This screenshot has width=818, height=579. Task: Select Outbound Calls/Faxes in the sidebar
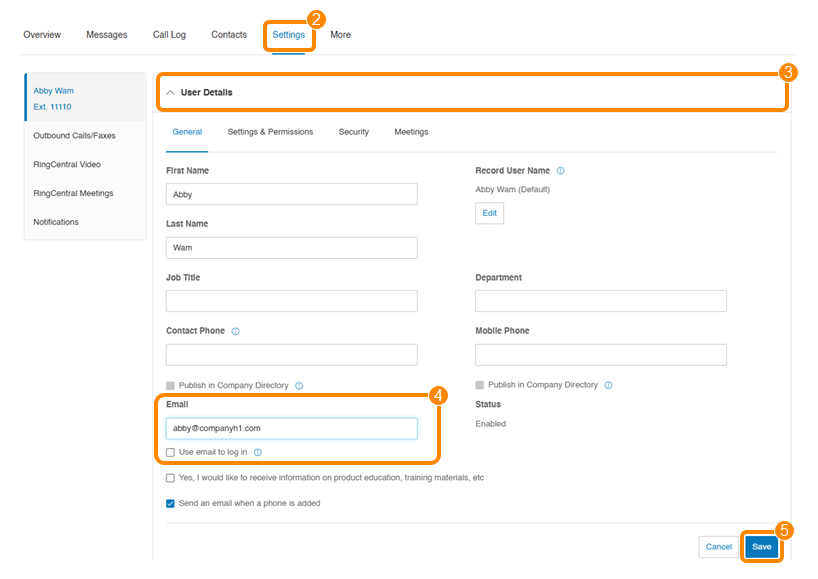74,136
